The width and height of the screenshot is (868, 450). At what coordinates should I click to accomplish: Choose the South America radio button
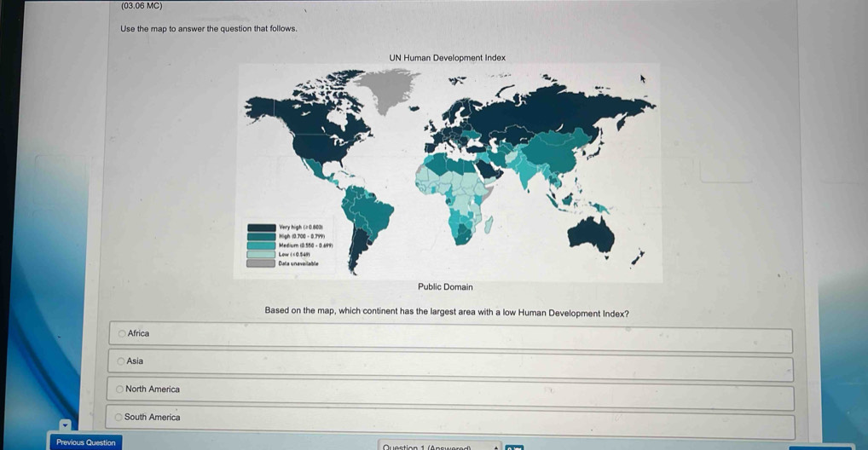tap(119, 418)
